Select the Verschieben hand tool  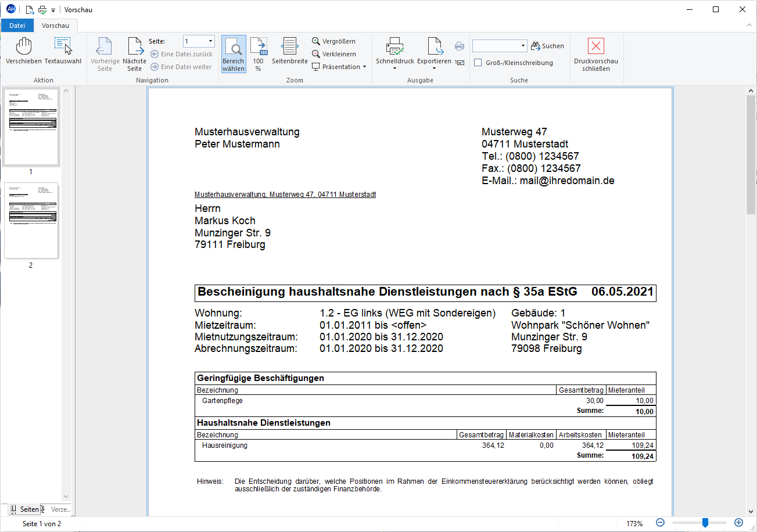click(24, 51)
